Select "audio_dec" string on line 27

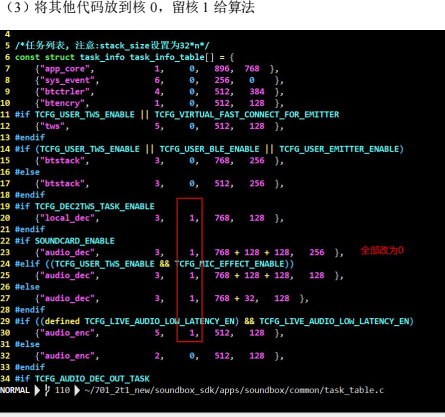coord(67,298)
